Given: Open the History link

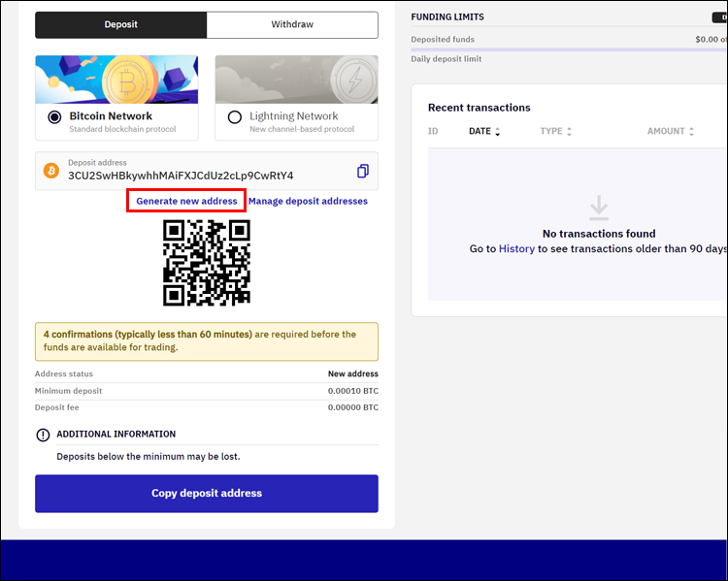Looking at the screenshot, I should tap(516, 248).
